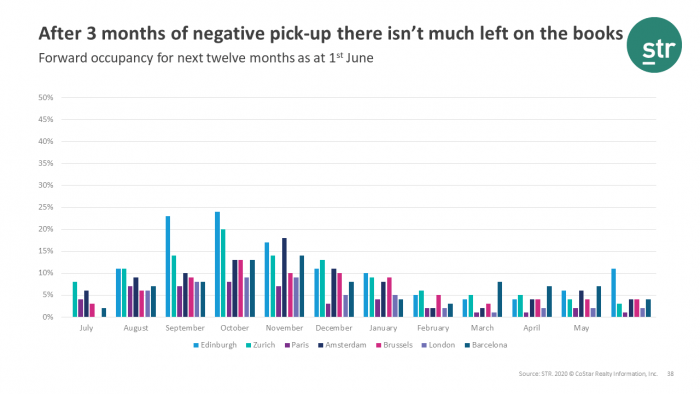The image size is (700, 394).
Task: Click the 25% y-axis label
Action: [46, 207]
